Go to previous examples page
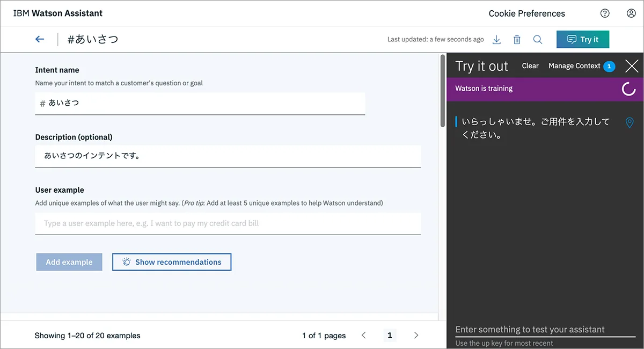 point(364,335)
